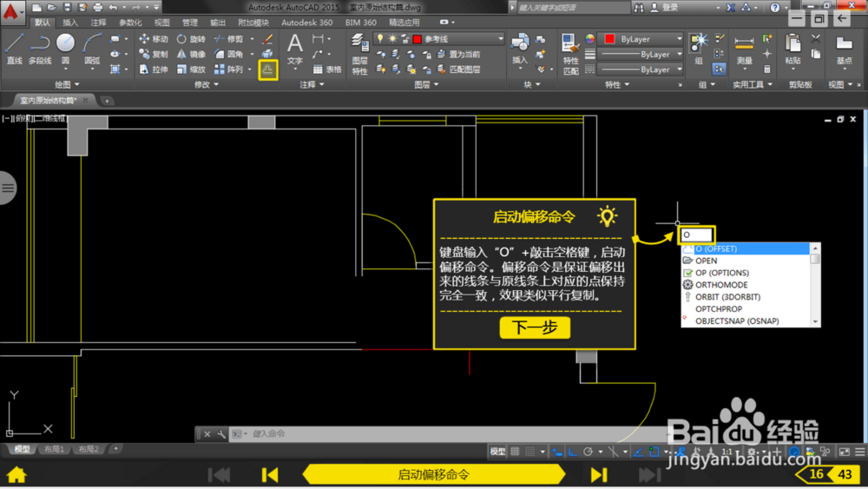Select the Text (文字) annotation tool

(x=294, y=50)
